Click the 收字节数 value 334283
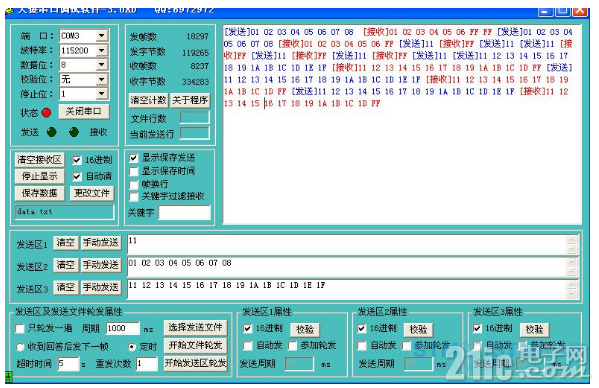 (195, 82)
